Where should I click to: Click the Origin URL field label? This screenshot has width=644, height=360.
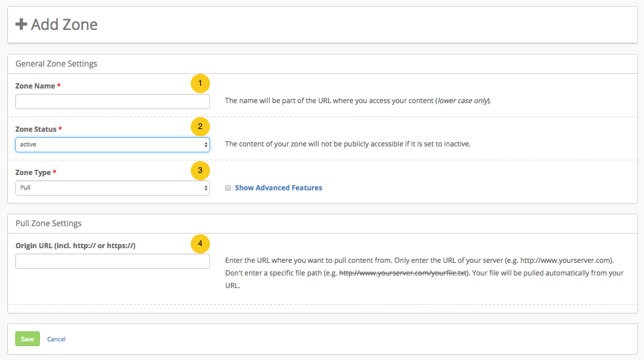coord(76,246)
